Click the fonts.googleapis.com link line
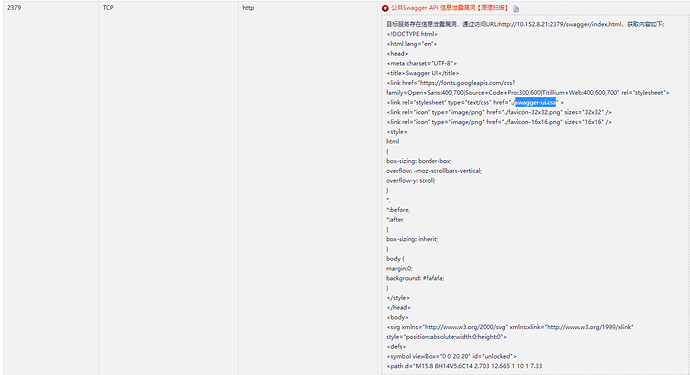 click(x=451, y=83)
